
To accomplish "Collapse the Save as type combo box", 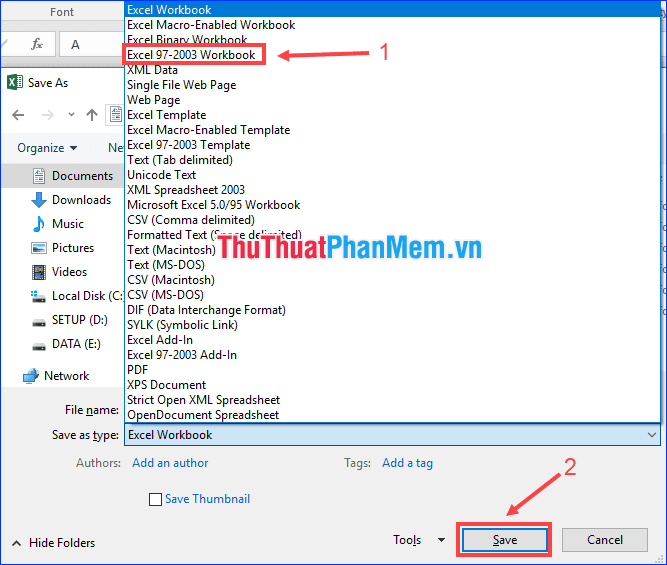I will 651,435.
